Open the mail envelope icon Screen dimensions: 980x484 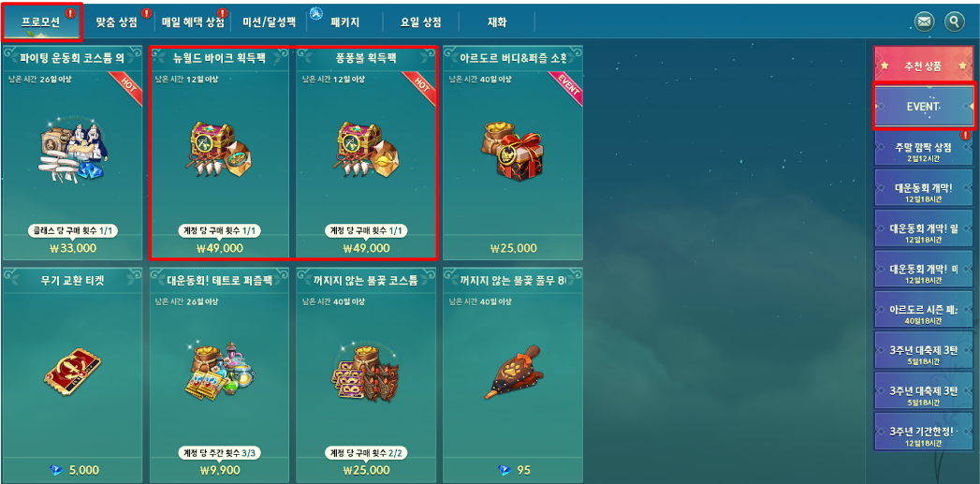click(925, 22)
